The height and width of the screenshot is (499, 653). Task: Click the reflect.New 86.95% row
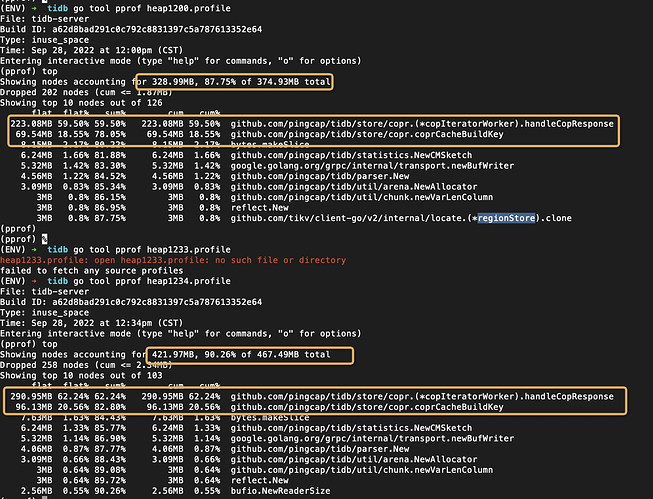click(162, 207)
